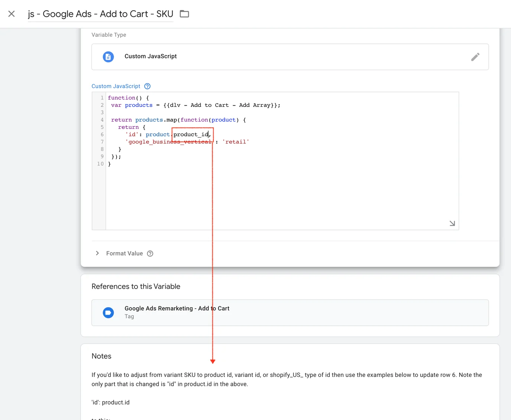The height and width of the screenshot is (420, 511).
Task: Click the References to this Variable heading
Action: coord(136,286)
